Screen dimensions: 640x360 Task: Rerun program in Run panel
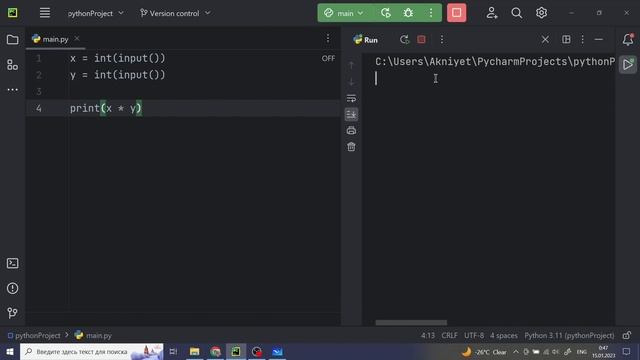click(404, 40)
